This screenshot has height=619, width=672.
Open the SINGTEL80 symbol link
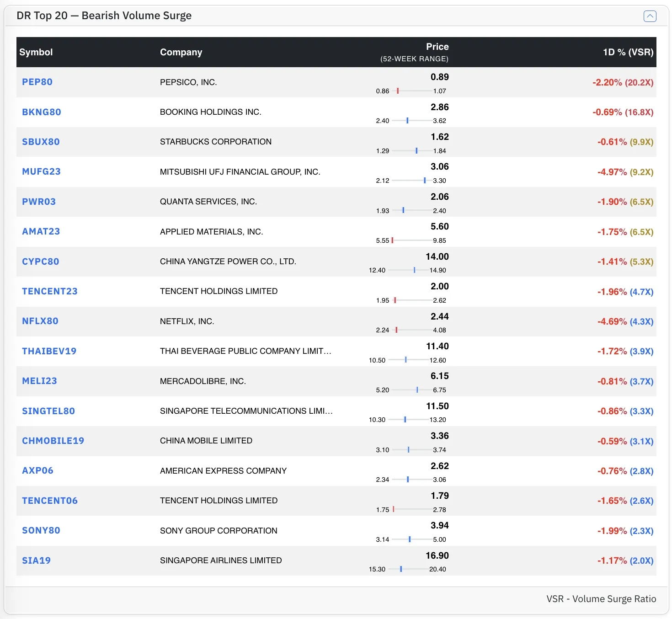(48, 411)
